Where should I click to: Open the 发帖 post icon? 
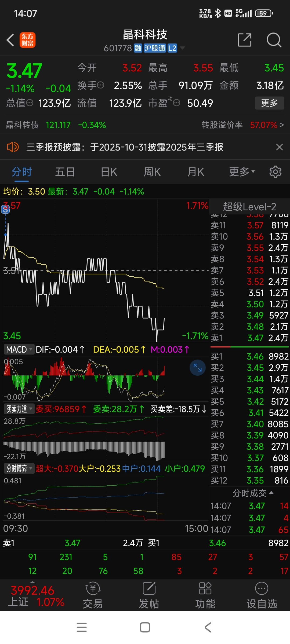(x=149, y=595)
